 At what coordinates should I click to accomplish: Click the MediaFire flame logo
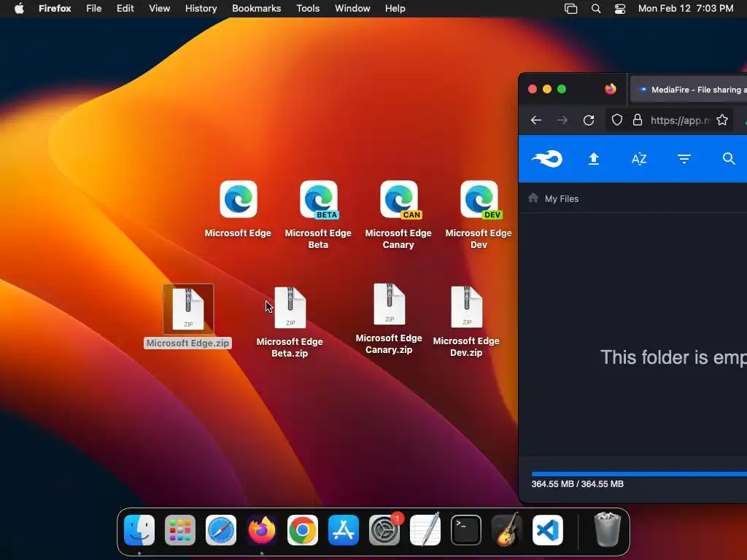tap(547, 158)
